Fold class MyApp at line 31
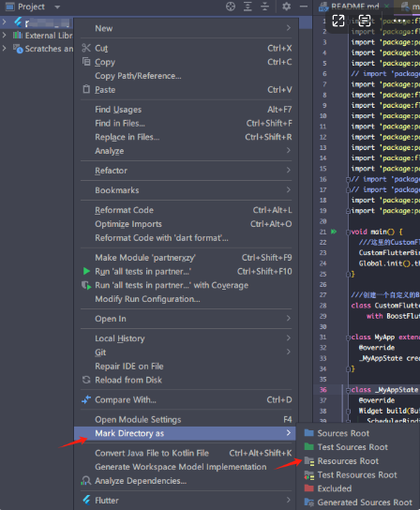This screenshot has width=420, height=510. click(x=348, y=337)
